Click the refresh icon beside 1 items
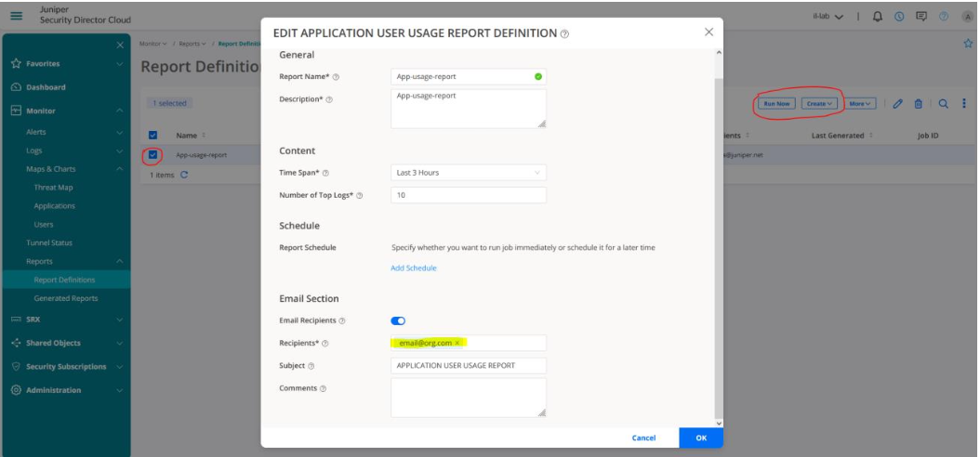The height and width of the screenshot is (457, 980). click(x=184, y=175)
